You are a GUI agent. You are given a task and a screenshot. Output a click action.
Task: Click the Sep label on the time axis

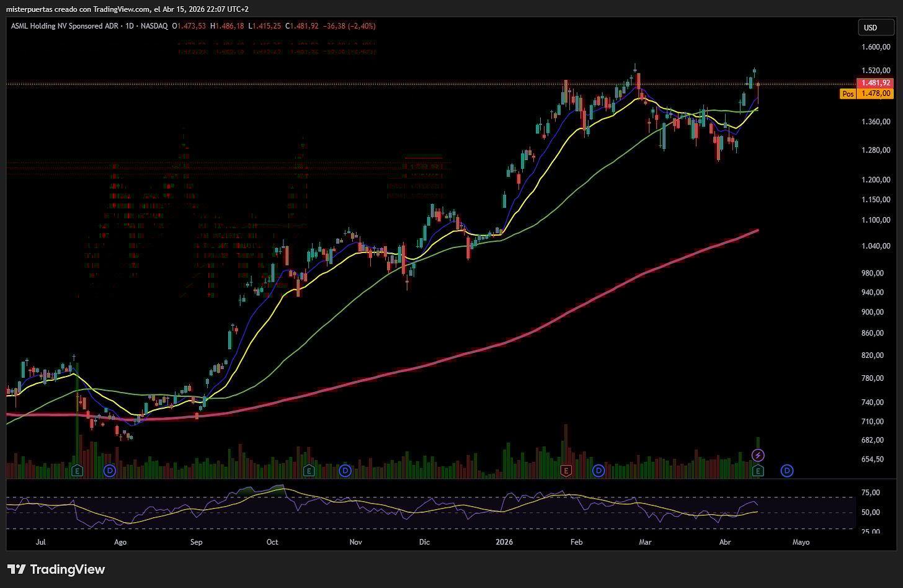(x=196, y=542)
